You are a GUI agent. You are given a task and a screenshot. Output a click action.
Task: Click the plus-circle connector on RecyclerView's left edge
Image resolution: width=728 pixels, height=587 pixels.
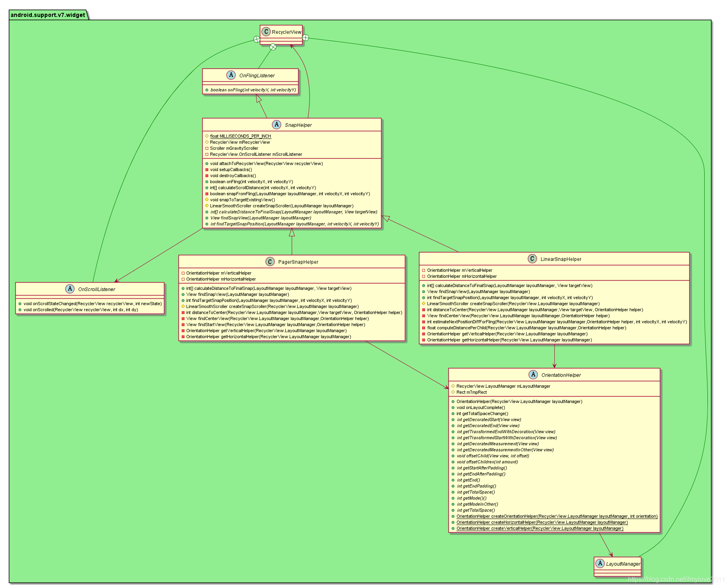(x=257, y=39)
